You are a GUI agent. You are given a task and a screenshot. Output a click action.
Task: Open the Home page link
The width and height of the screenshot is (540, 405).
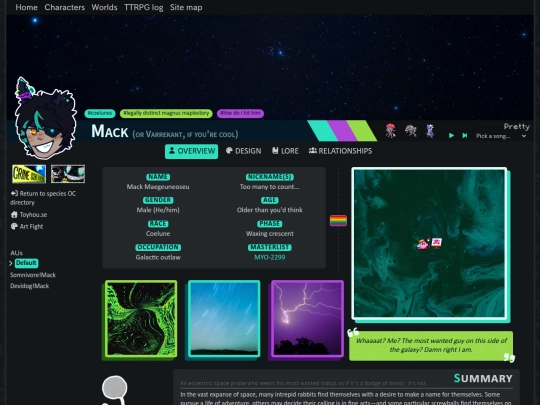[x=27, y=7]
